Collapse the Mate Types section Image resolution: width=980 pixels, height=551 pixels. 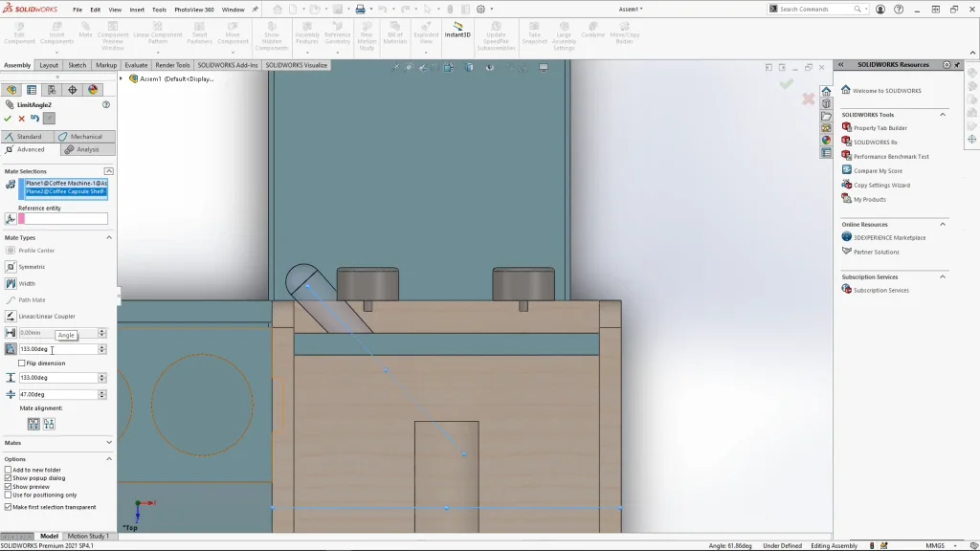click(x=108, y=237)
